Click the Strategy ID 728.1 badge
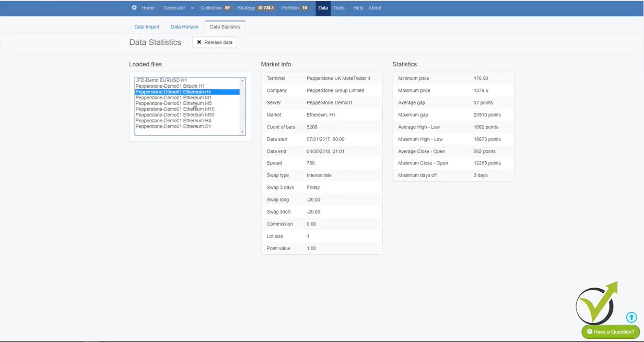This screenshot has width=644, height=342. tap(266, 8)
